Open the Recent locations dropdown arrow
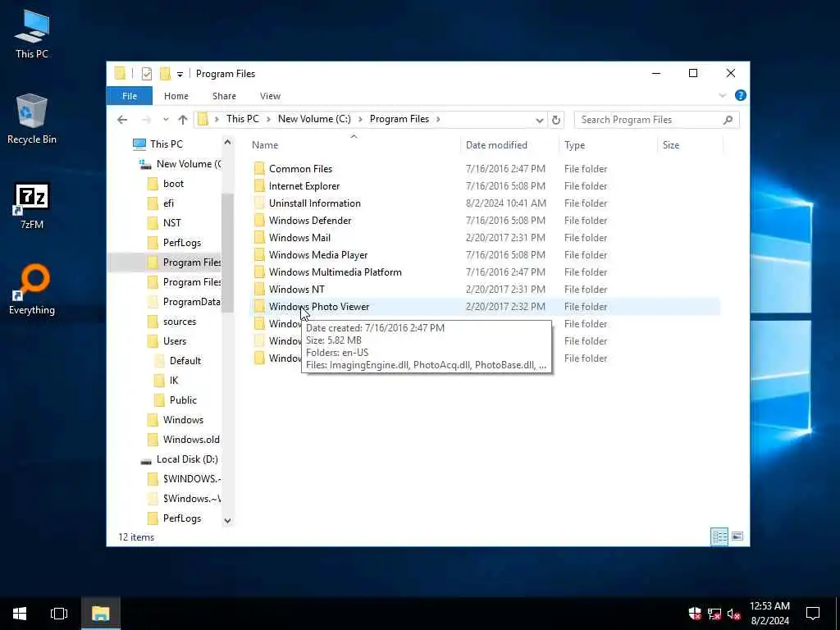This screenshot has height=630, width=840. [166, 120]
